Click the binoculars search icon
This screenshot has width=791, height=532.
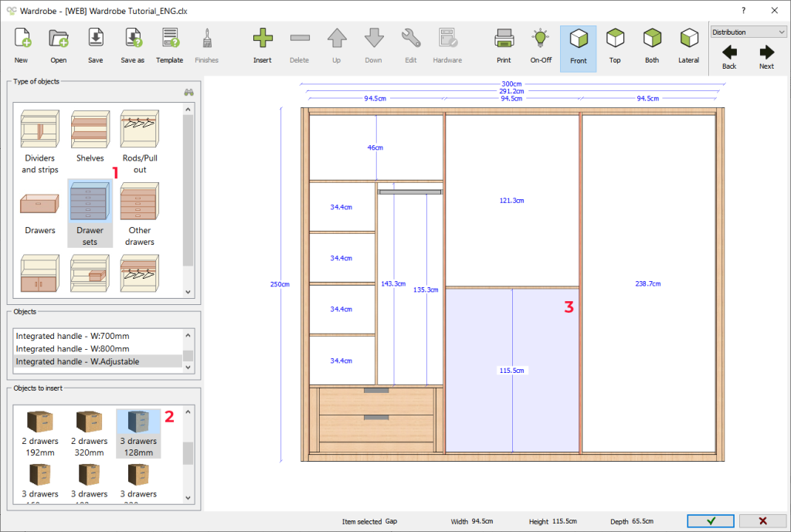[x=188, y=93]
